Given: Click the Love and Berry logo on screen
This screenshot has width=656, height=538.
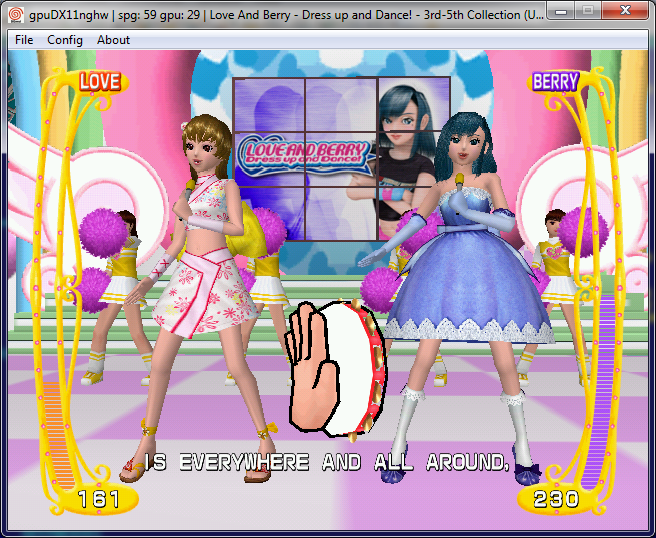Looking at the screenshot, I should [305, 155].
